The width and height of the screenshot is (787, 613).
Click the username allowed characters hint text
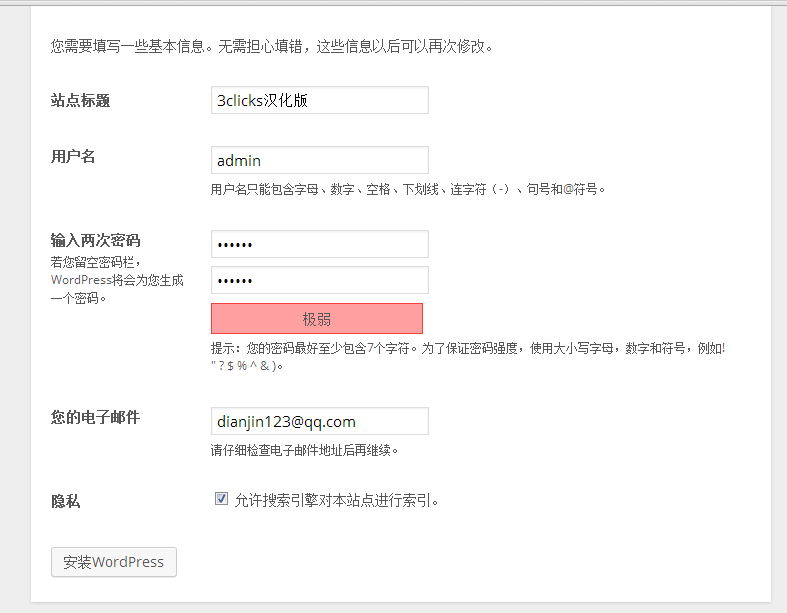tap(408, 189)
